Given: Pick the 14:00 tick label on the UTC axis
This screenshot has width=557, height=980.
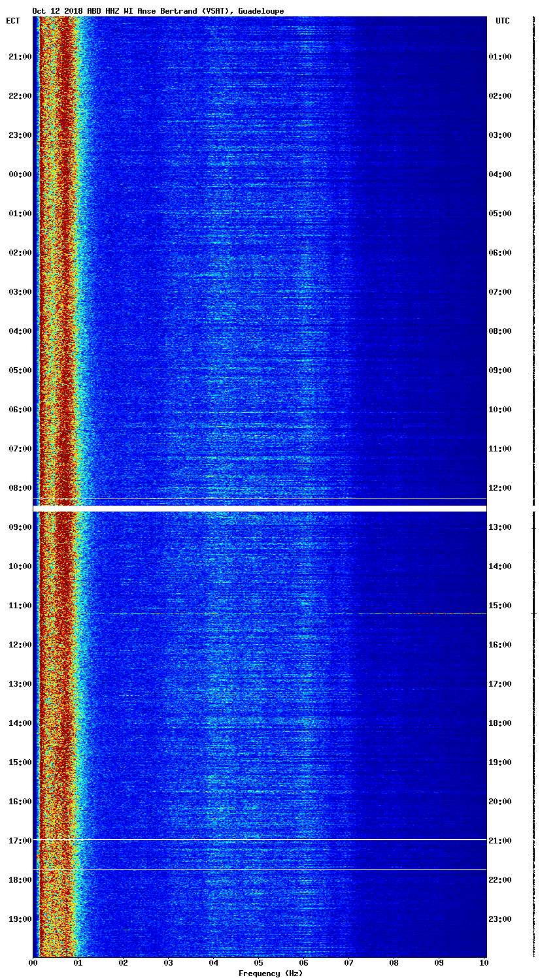Looking at the screenshot, I should tap(500, 566).
